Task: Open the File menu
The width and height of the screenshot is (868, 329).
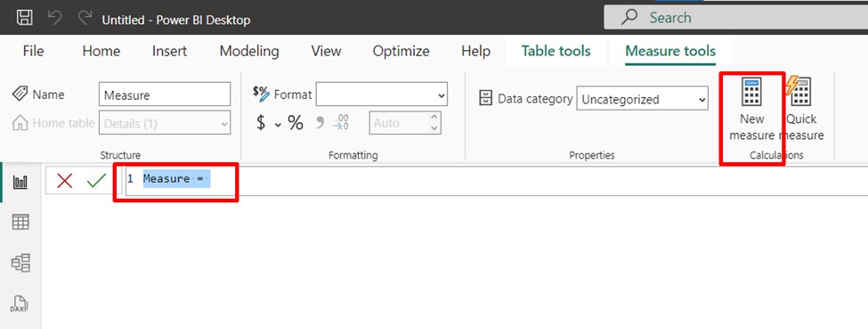Action: (33, 51)
